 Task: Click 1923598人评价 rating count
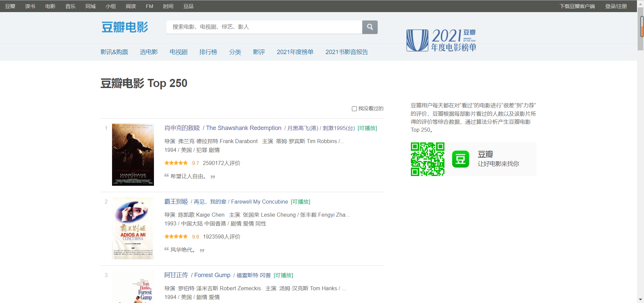[x=222, y=237]
